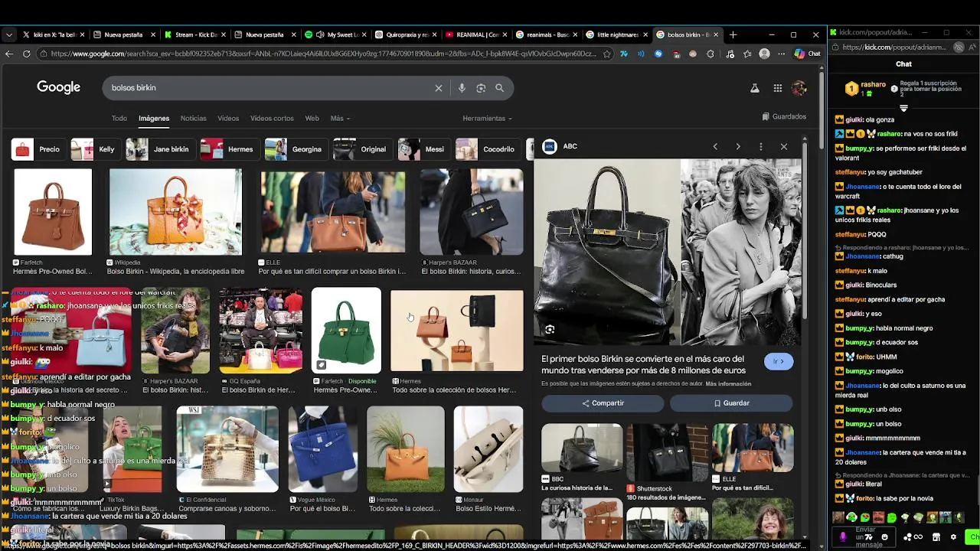
Task: Open Wikipedia orange Birkin bag thumbnail
Action: coord(175,212)
